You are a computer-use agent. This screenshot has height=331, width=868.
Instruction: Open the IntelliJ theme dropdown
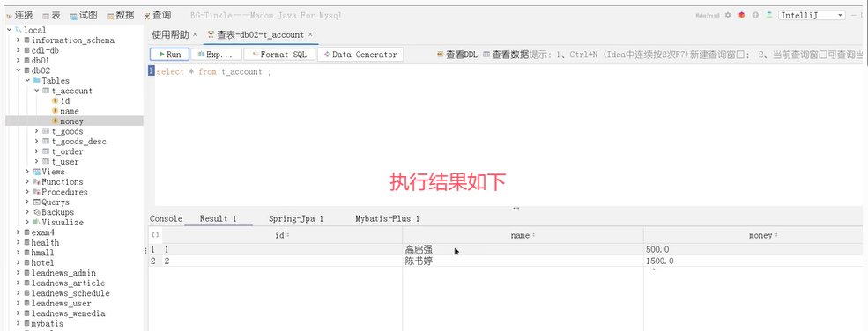(x=812, y=16)
